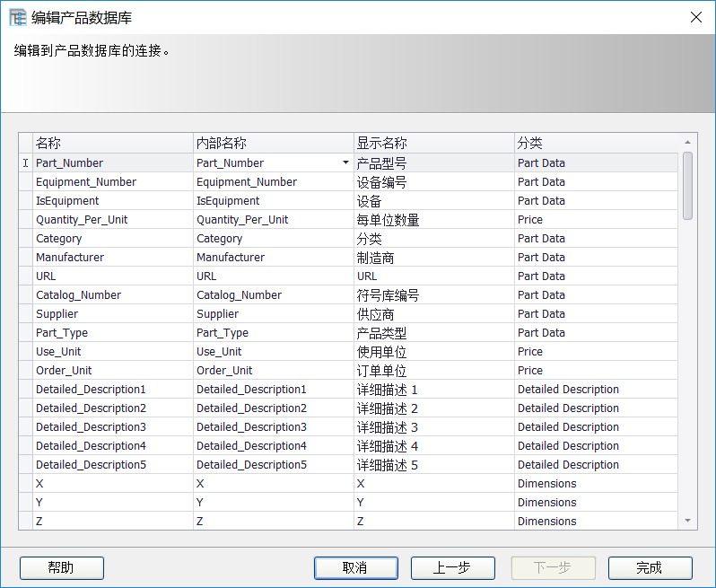Click the 分类 column header
This screenshot has height=588, width=716.
click(596, 143)
